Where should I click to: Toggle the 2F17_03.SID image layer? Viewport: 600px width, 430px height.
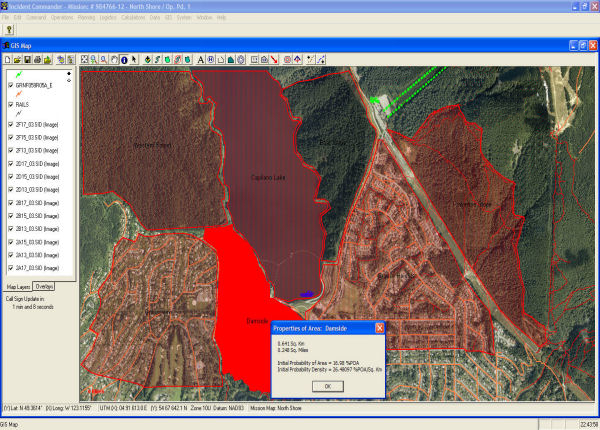point(11,125)
